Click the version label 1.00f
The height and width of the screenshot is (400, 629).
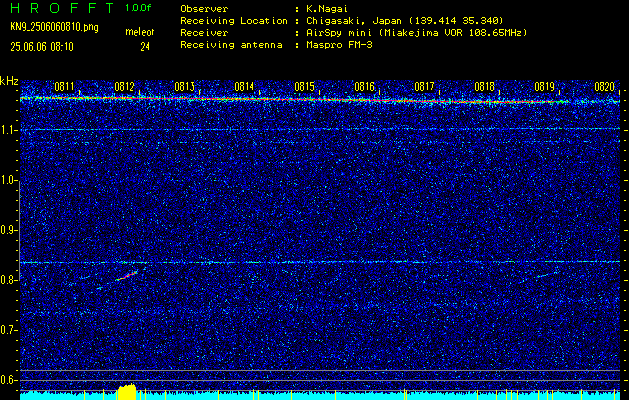point(138,8)
